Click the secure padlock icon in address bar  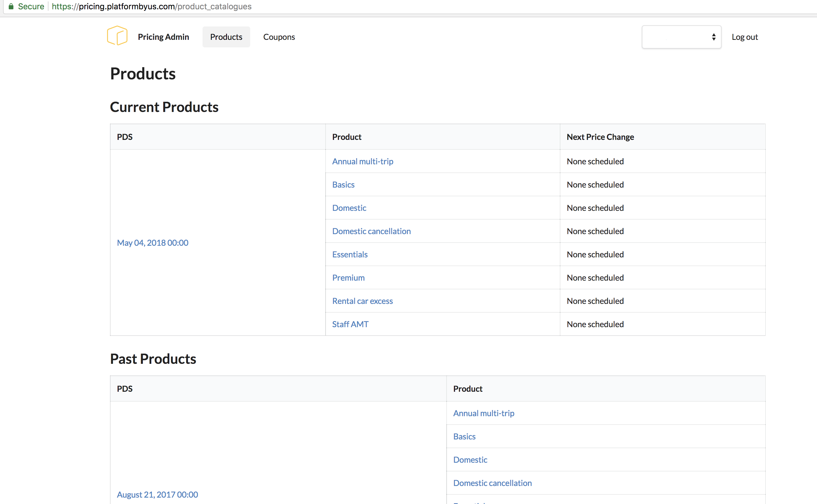point(11,6)
